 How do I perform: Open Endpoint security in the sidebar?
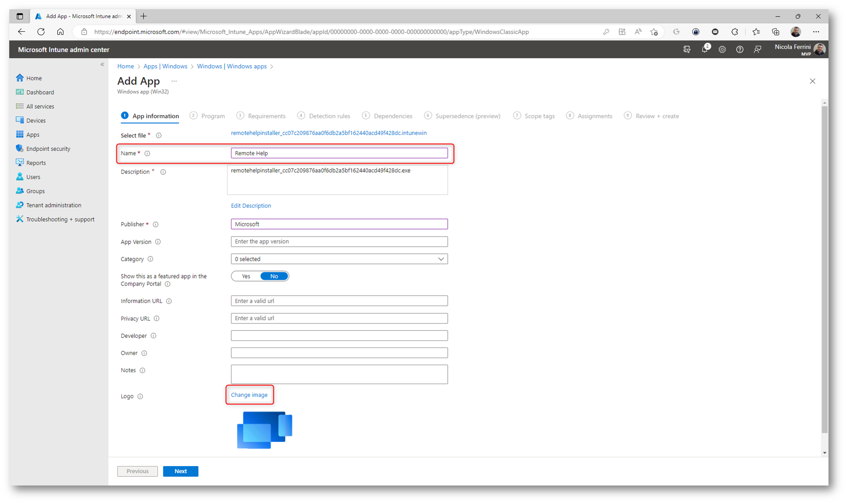(48, 149)
